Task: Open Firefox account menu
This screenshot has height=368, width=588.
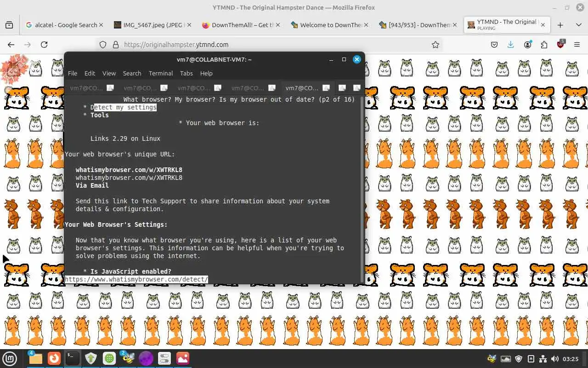Action: [x=528, y=45]
